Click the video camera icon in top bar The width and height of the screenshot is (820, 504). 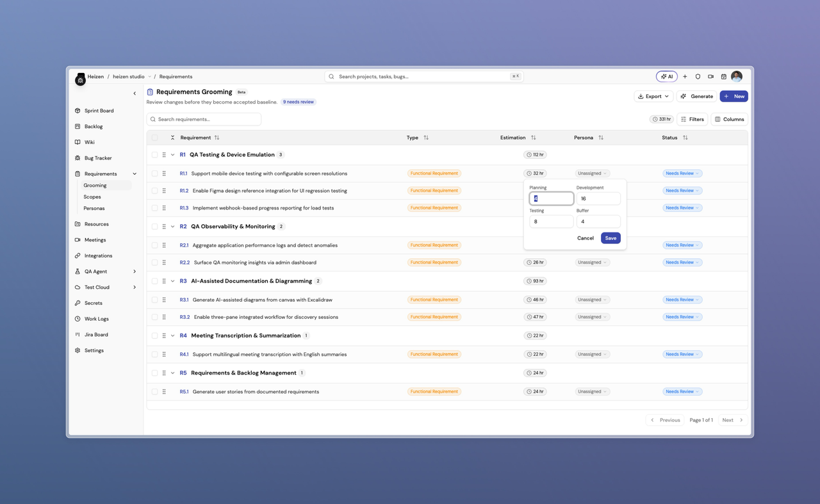coord(710,77)
